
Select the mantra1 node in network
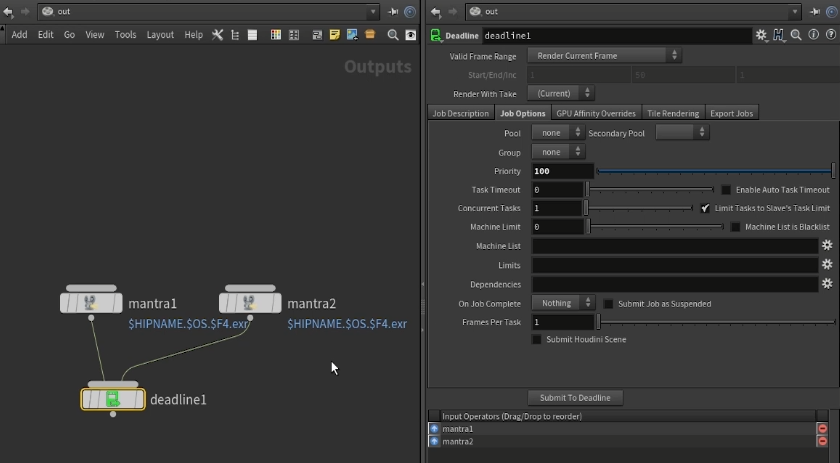tap(91, 303)
